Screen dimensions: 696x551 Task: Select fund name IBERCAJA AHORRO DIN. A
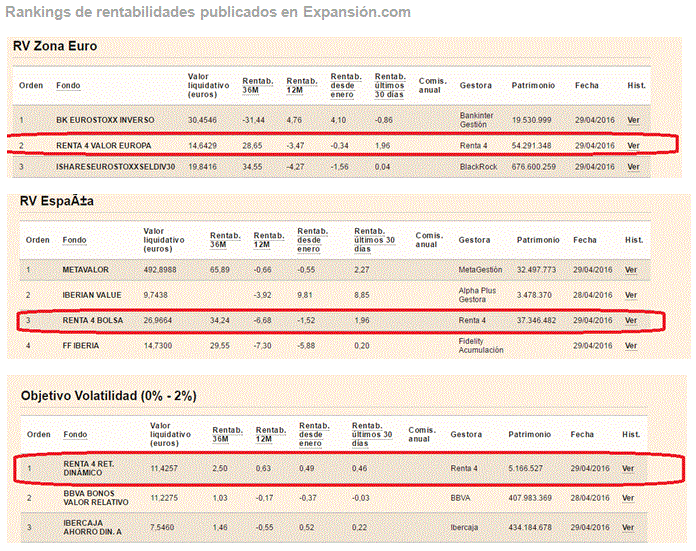(x=92, y=527)
